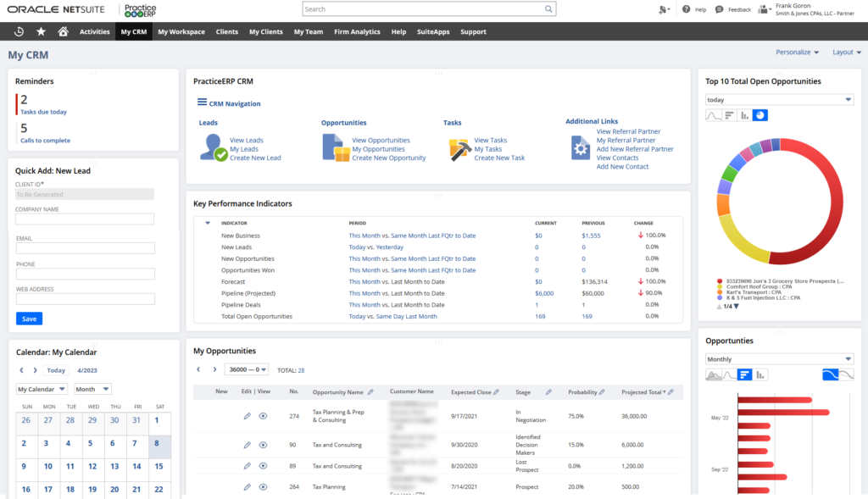Select horizontal bar chart in Top 10 portlet
Screen dimensions: 868x499
729,115
